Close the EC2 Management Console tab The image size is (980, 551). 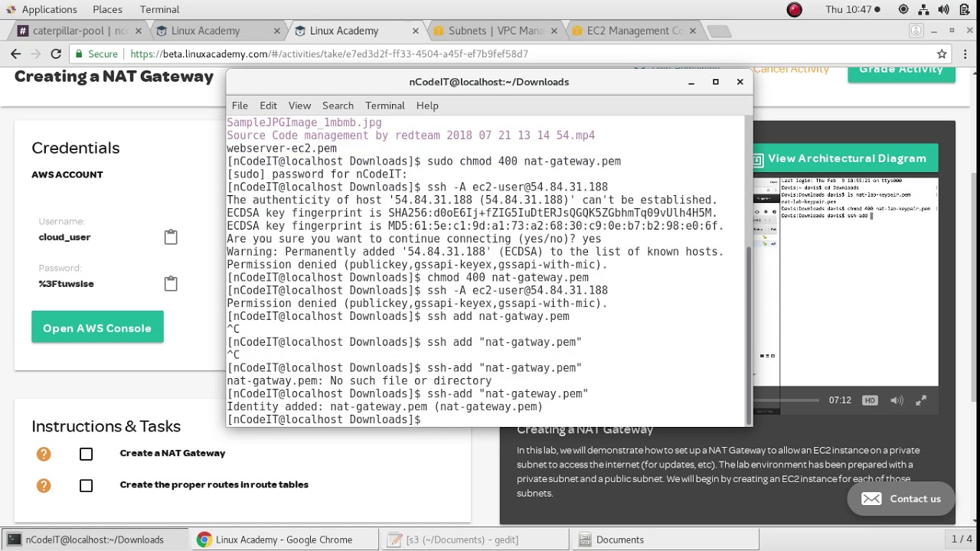click(692, 31)
